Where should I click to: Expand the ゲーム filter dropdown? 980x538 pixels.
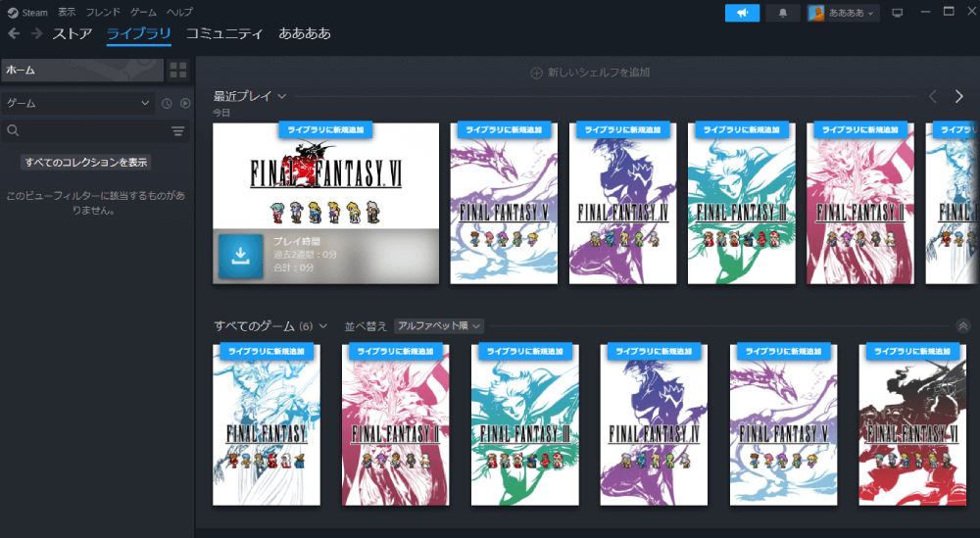[x=77, y=103]
